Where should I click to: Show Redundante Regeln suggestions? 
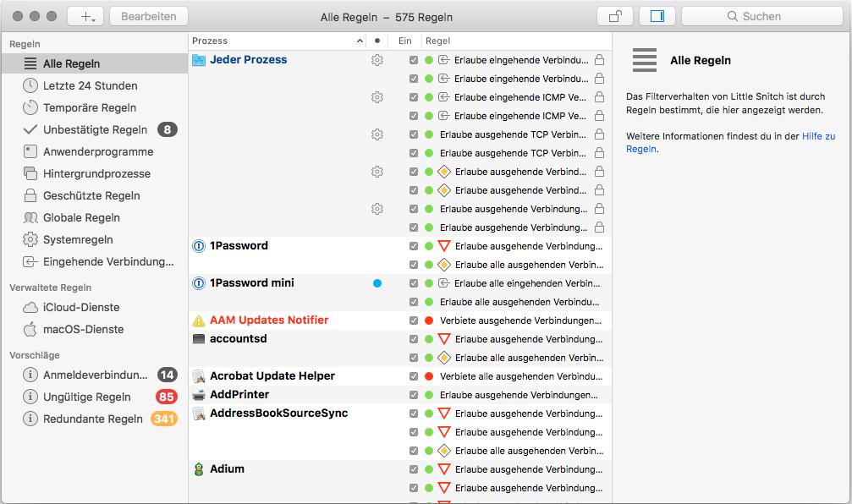95,419
